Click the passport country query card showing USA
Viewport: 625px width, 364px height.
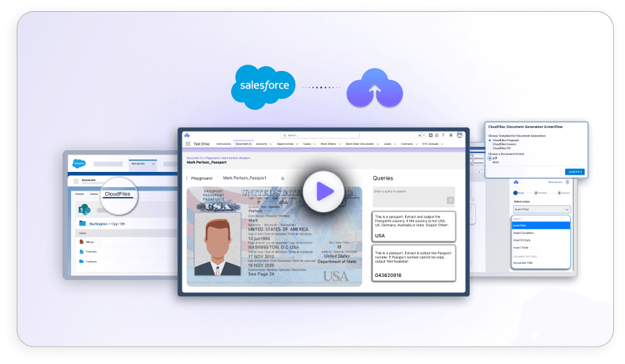pos(413,226)
